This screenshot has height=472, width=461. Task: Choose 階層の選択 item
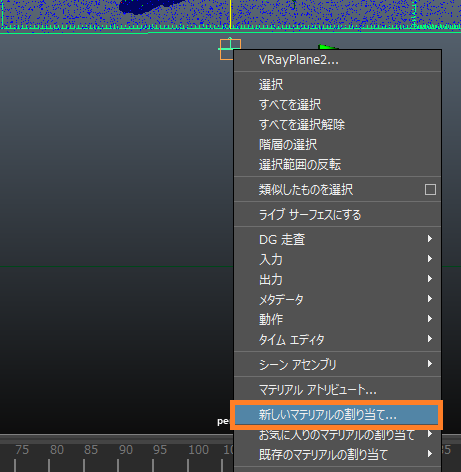pos(337,145)
